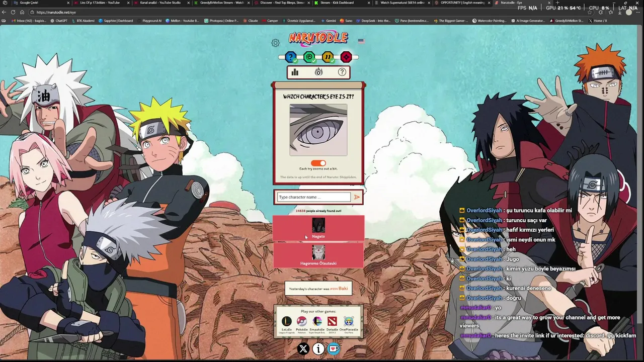Open the Suno bookmark
The width and height of the screenshot is (644, 362).
(346, 21)
